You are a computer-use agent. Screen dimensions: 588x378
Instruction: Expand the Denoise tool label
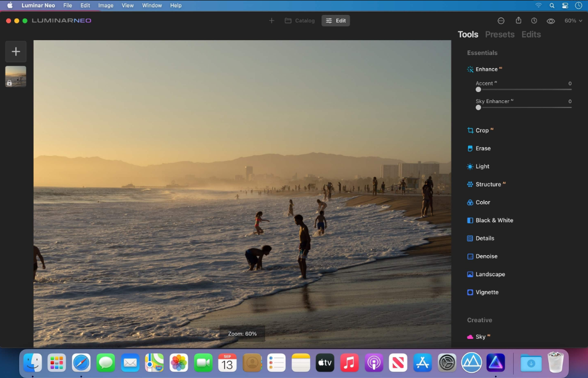coord(486,257)
